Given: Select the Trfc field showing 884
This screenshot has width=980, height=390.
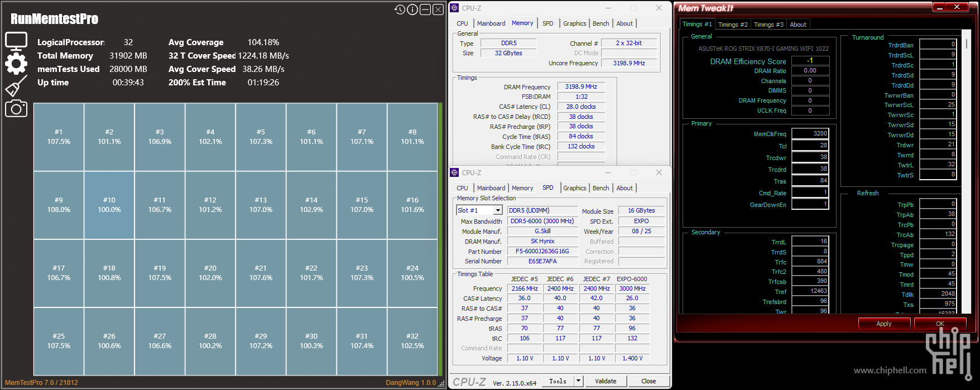Looking at the screenshot, I should click(810, 261).
